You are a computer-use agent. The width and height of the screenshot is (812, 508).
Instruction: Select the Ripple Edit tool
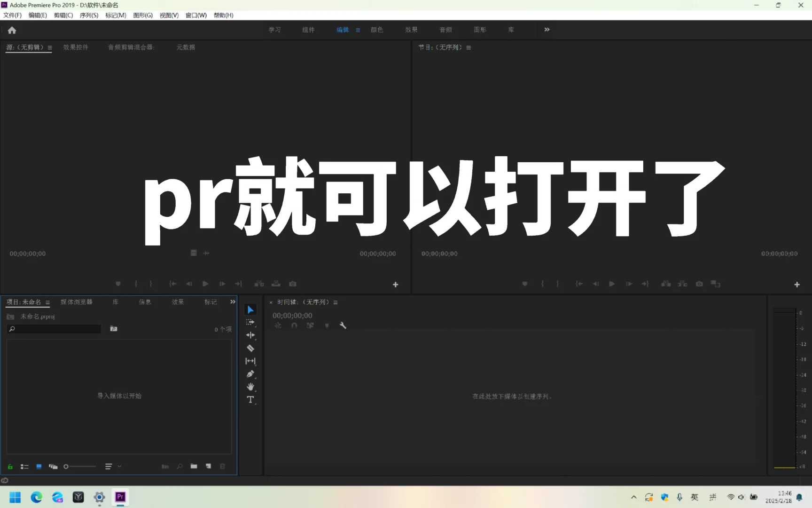(250, 335)
